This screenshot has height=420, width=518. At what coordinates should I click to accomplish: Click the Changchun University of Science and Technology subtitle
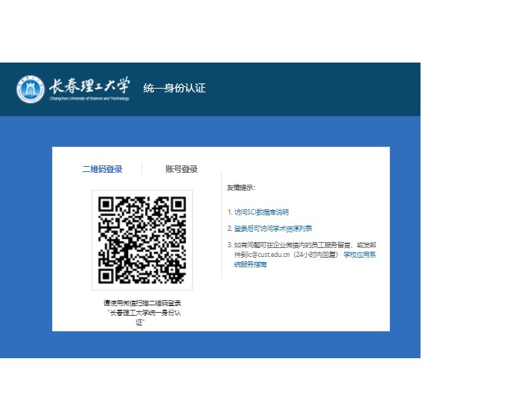[x=89, y=98]
